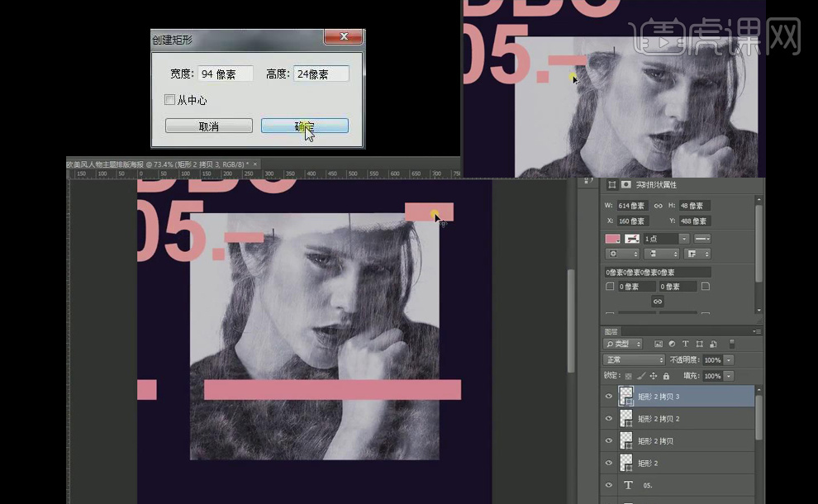Select the 矩形 2 layer name
Image resolution: width=818 pixels, height=504 pixels.
648,464
